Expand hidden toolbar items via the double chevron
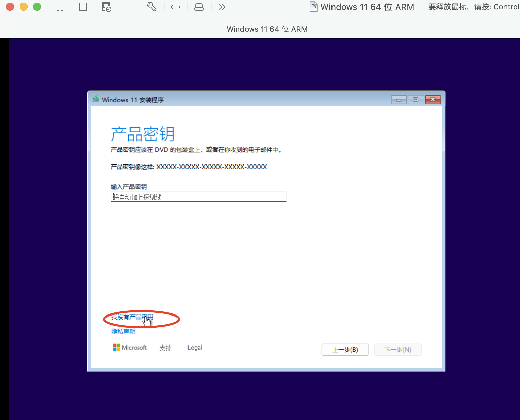The width and height of the screenshot is (520, 420). coord(222,7)
